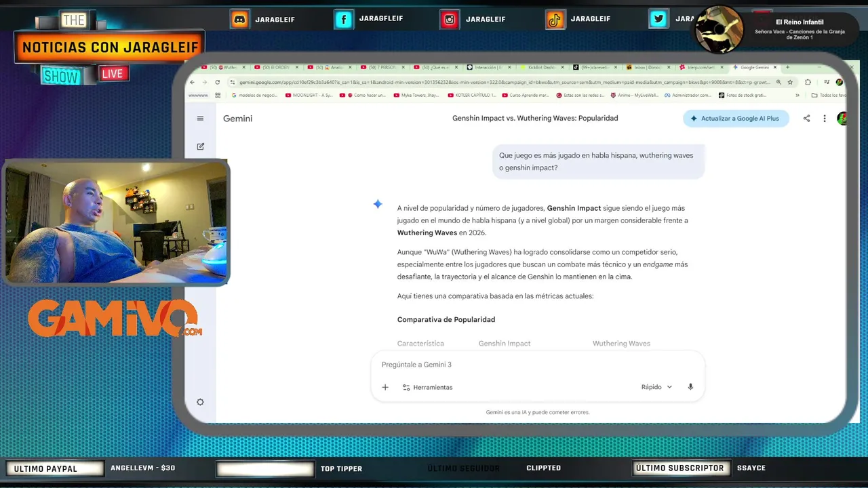Open the 'Todos los favoritos' folder

[829, 95]
